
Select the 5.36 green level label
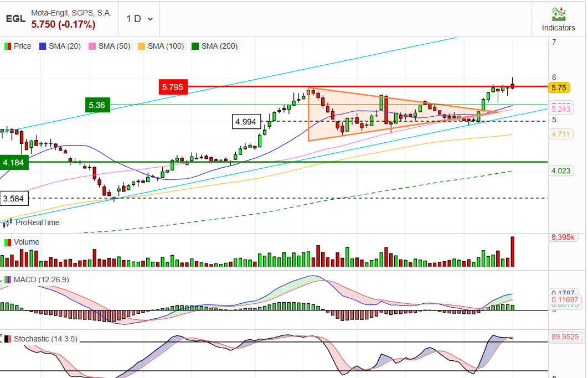click(x=97, y=105)
